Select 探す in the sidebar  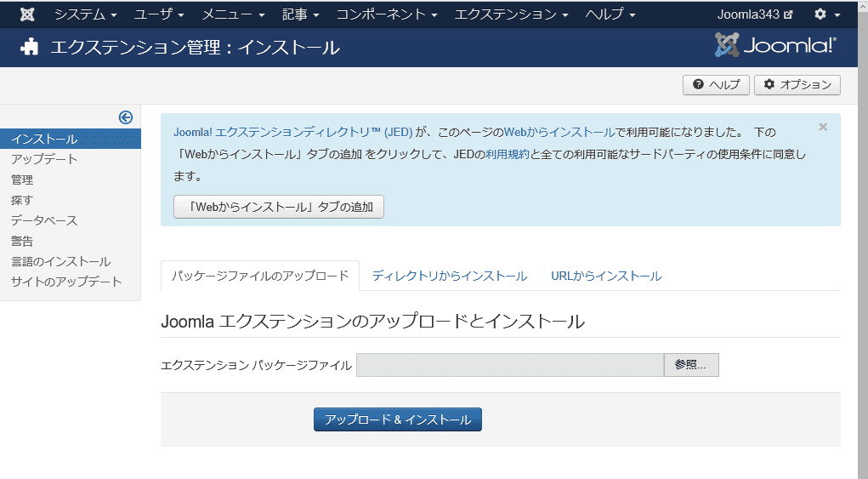click(x=22, y=201)
